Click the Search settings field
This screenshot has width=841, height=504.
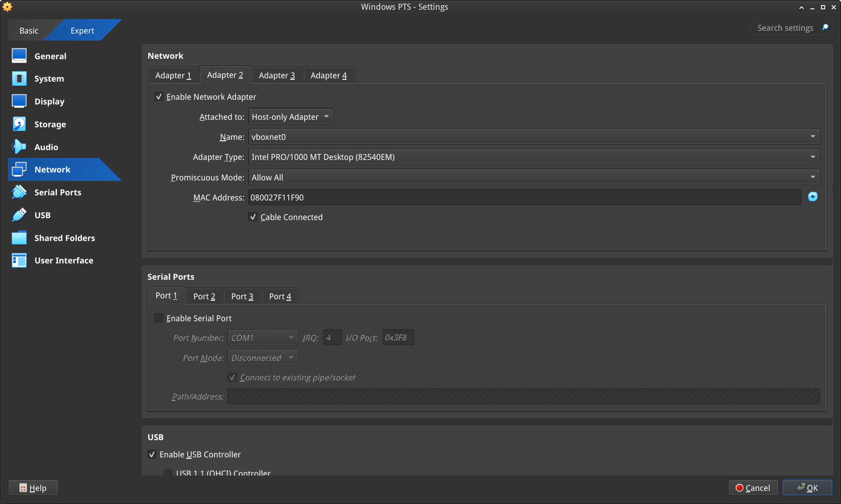(x=785, y=28)
